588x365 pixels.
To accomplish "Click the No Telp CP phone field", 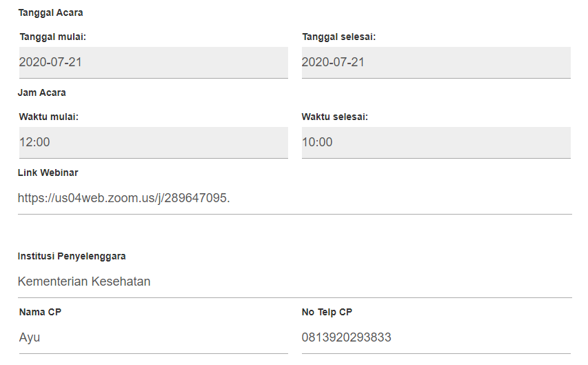I will click(436, 338).
